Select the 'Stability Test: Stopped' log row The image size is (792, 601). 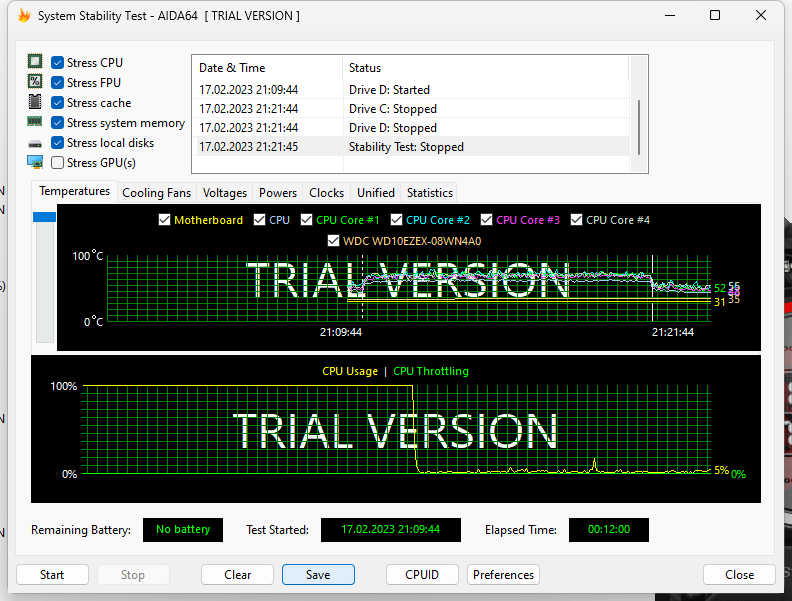tap(411, 147)
